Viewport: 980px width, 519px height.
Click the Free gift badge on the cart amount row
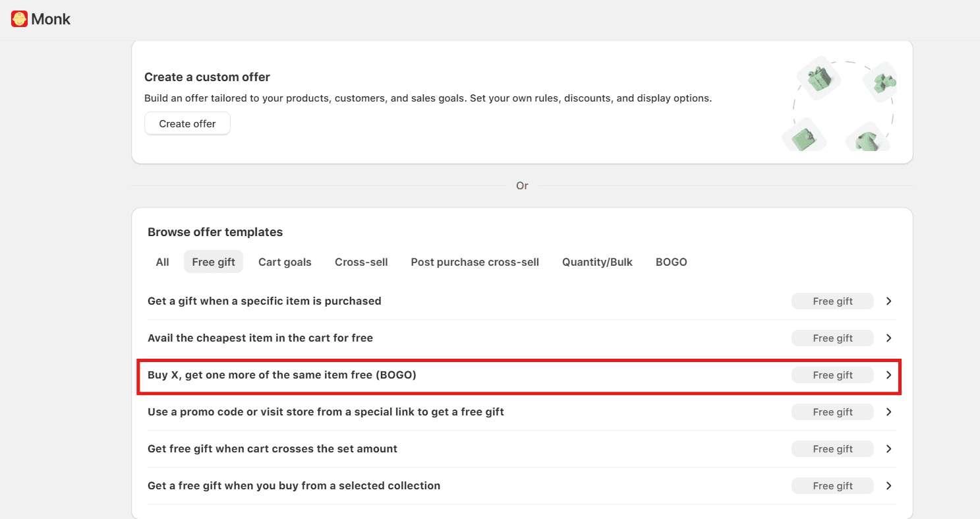tap(832, 448)
